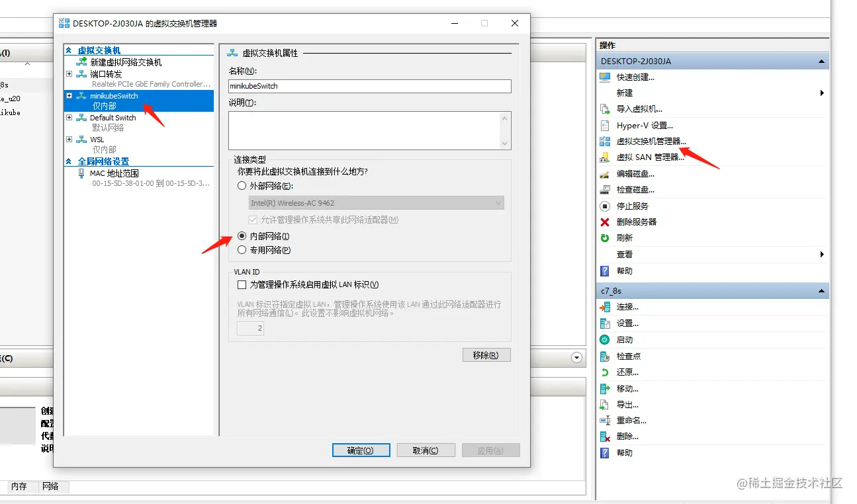Select the 外部网络 radio button
Screen dimensions: 857x504
pos(242,186)
